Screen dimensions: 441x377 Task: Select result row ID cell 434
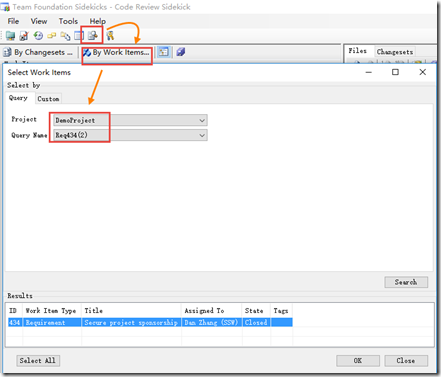click(x=15, y=322)
